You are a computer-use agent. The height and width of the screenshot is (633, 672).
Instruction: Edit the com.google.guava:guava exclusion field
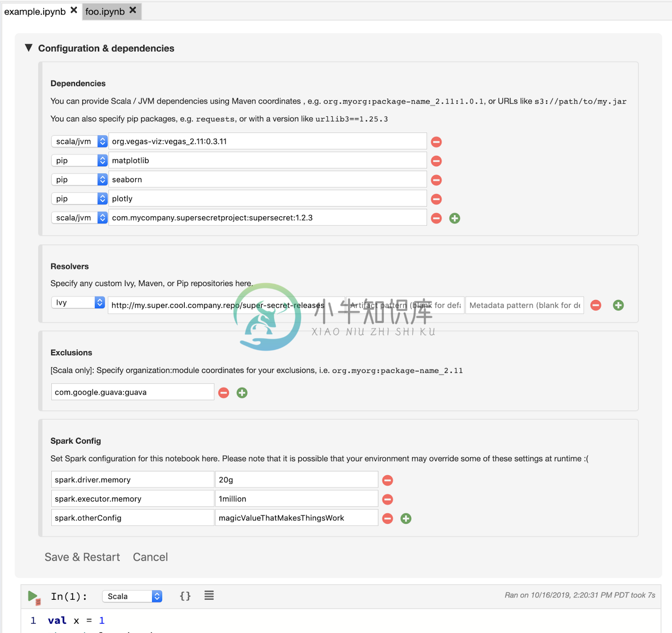[132, 392]
